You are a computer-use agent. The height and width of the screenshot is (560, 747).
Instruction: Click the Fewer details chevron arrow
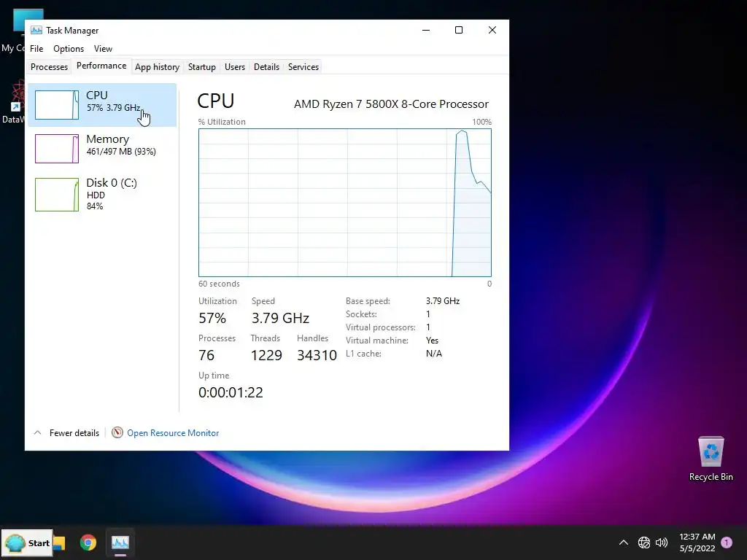coord(38,433)
